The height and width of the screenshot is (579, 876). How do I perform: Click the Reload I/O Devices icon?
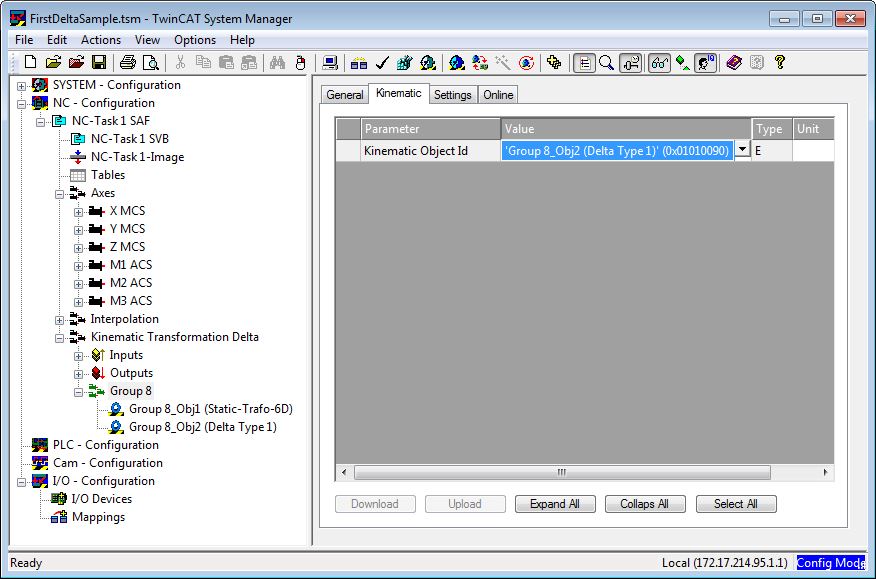480,63
